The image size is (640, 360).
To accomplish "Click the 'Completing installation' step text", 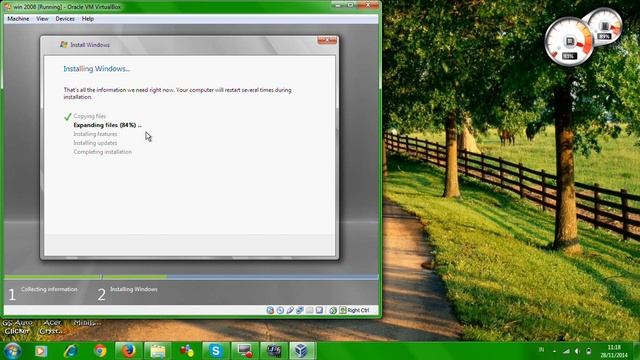I will 102,152.
